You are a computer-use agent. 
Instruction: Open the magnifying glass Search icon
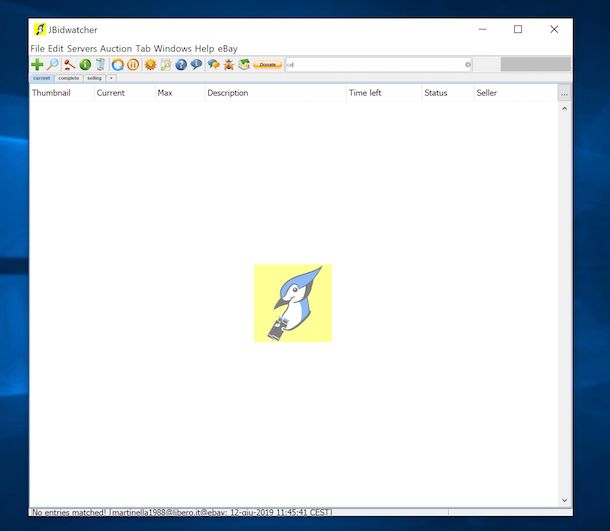[53, 65]
